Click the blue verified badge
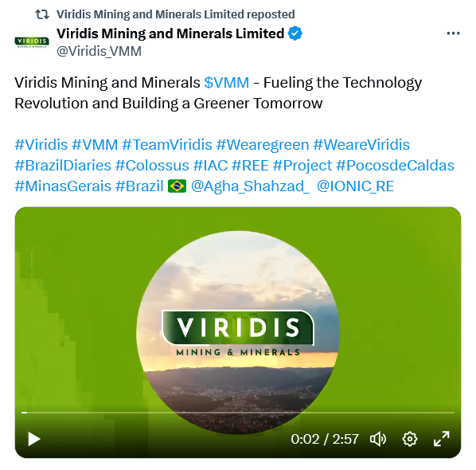 295,33
